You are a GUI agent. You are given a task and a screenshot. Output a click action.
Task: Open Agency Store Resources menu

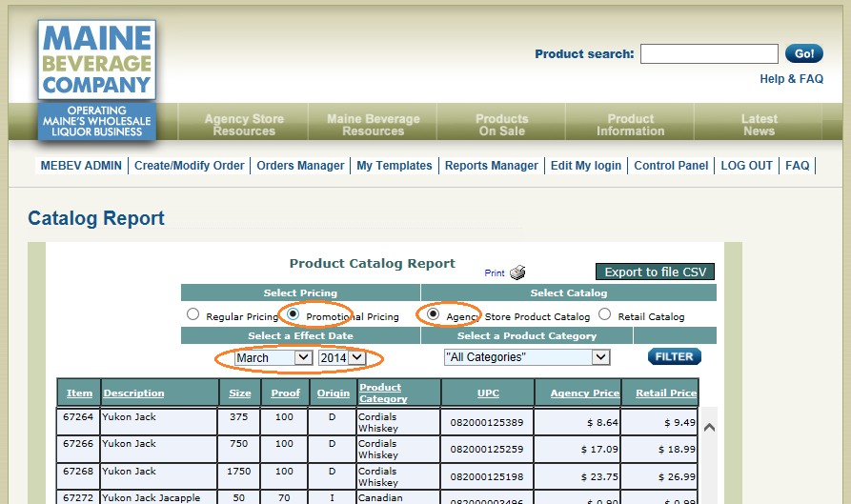point(244,125)
